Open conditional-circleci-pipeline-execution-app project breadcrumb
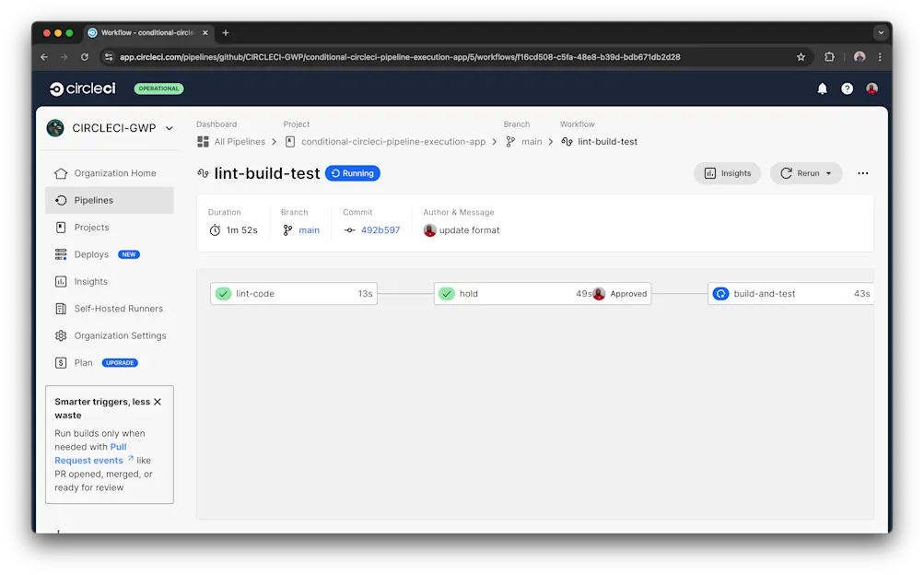 [x=393, y=141]
